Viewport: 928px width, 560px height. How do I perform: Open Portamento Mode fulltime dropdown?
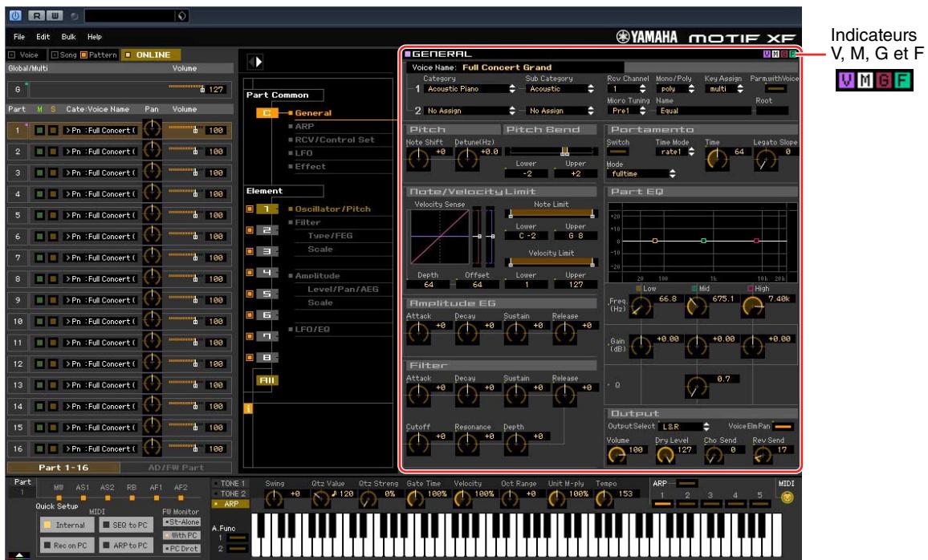pos(642,174)
